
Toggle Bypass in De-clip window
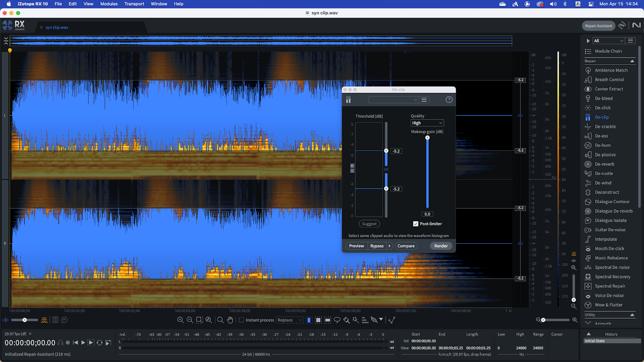point(377,246)
